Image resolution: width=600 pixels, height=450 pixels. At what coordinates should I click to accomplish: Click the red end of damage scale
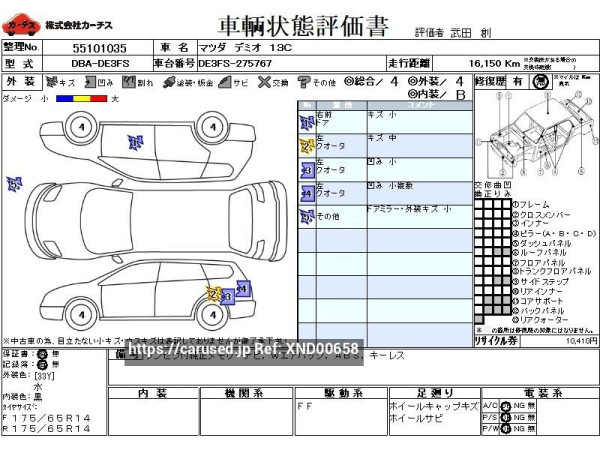[101, 99]
